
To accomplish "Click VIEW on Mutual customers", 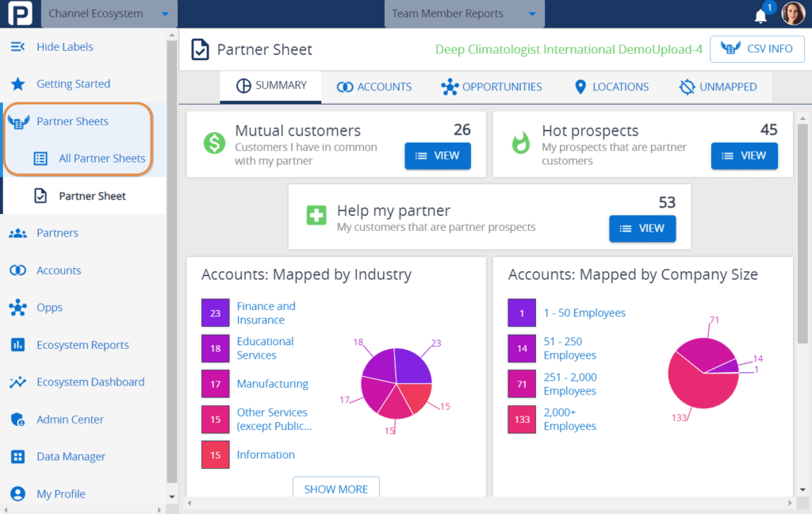I will [x=437, y=156].
